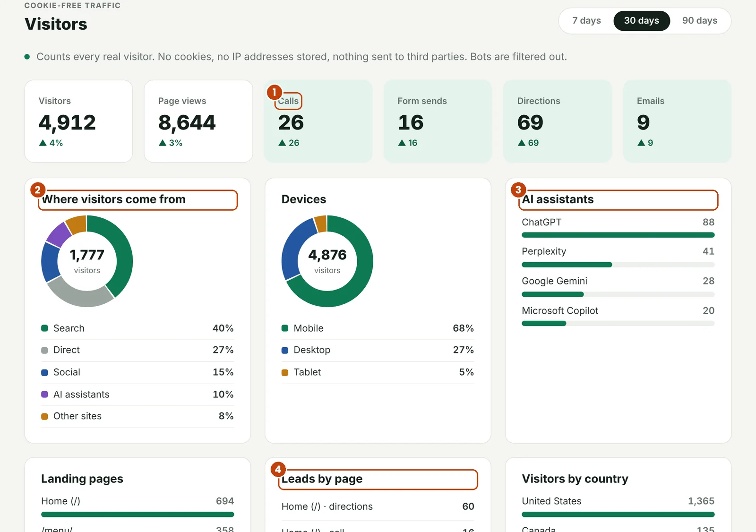Open the Calls 26 card
The height and width of the screenshot is (532, 756).
pos(318,121)
